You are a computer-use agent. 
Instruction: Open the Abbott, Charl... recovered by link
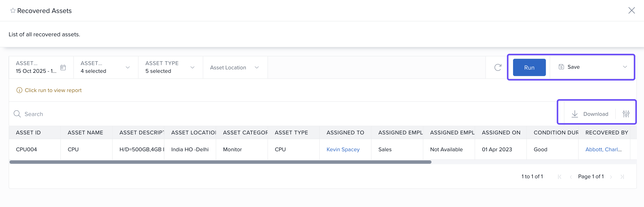tap(603, 150)
